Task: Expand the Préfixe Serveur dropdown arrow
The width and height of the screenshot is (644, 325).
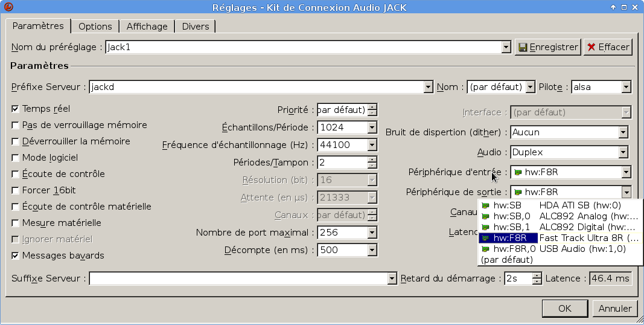Action: [x=429, y=87]
